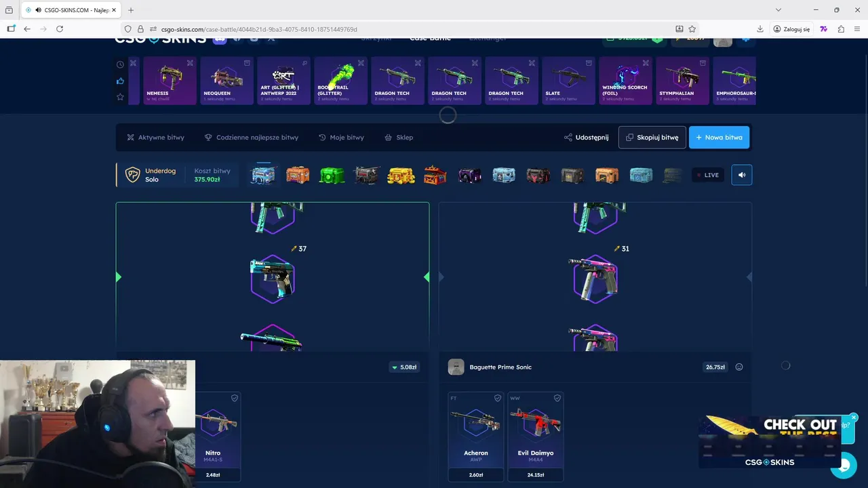
Task: Click the Udostępnij share button
Action: pos(586,137)
